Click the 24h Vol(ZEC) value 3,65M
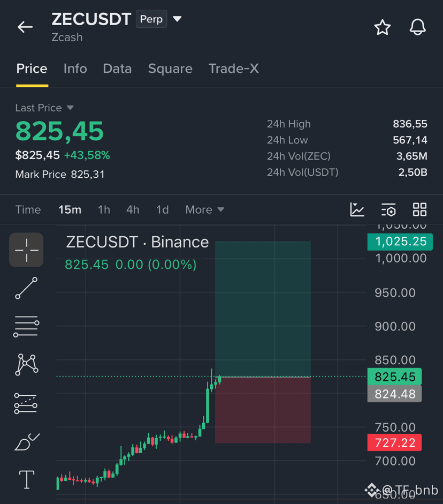443x504 pixels. [x=411, y=156]
